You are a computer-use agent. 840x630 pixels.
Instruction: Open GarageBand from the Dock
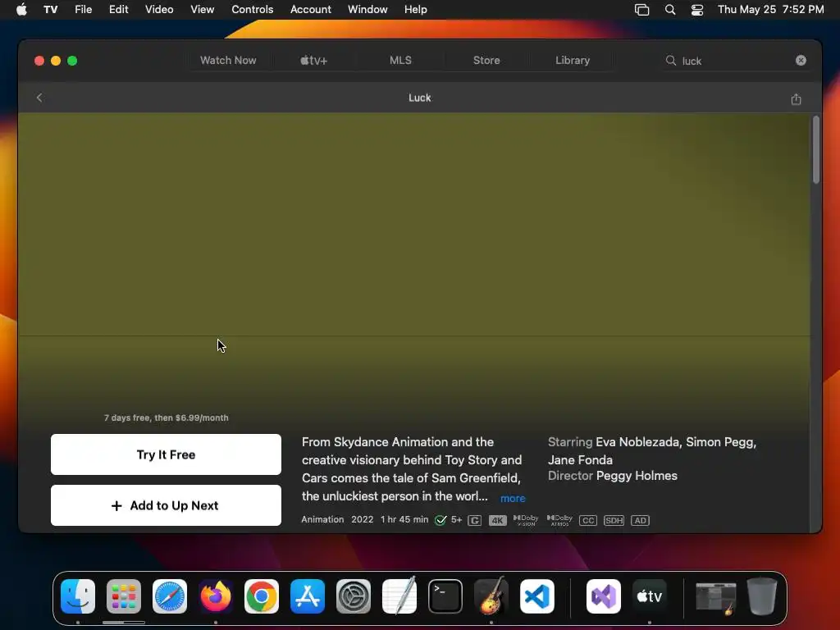(491, 596)
